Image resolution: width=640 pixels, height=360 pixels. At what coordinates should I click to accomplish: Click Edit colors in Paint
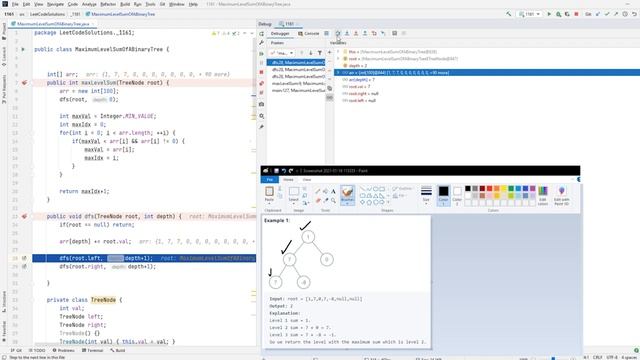pyautogui.click(x=543, y=196)
